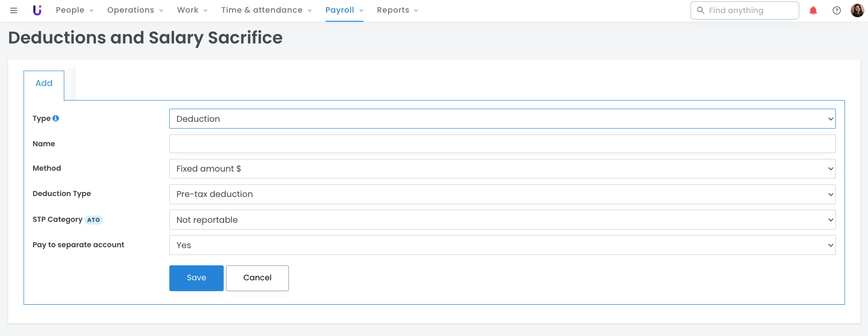868x336 pixels.
Task: Open notifications bell
Action: click(x=813, y=10)
